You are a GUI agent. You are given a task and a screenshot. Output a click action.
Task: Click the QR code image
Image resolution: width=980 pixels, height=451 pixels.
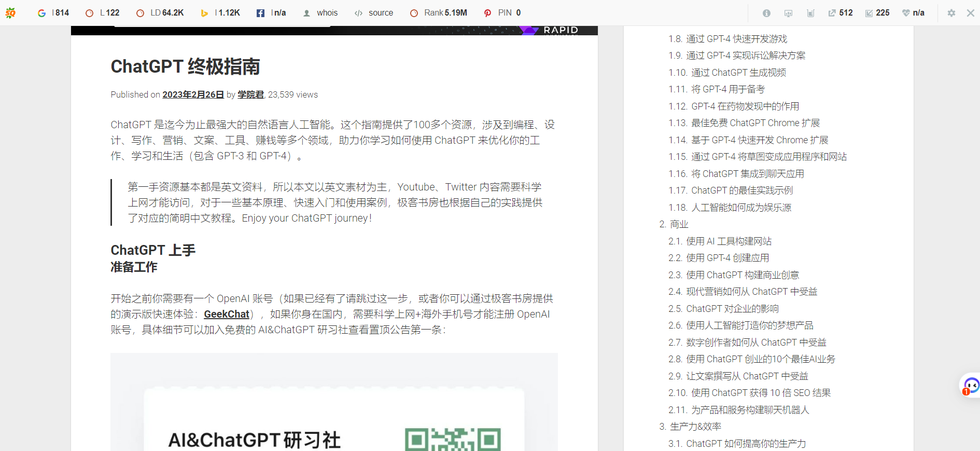[453, 439]
